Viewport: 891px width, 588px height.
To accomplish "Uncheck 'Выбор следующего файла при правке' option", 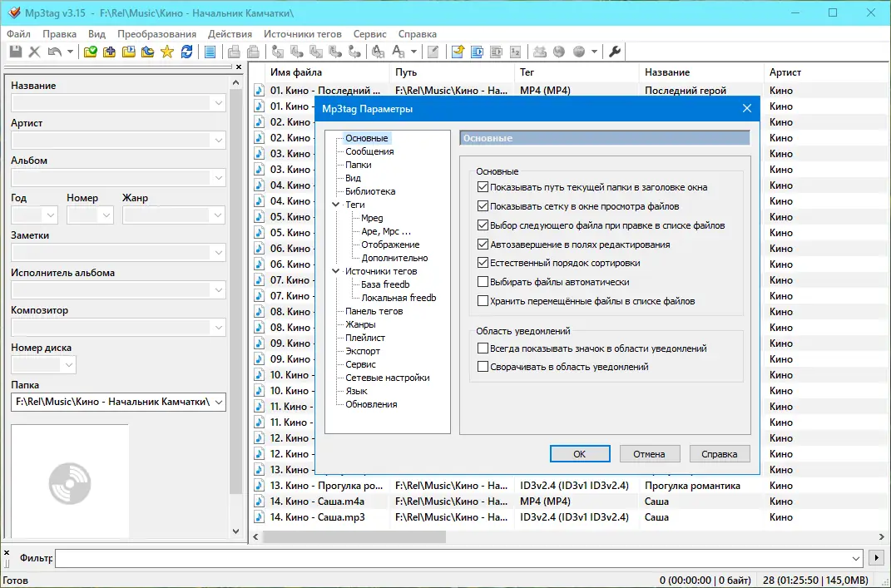I will tap(483, 225).
